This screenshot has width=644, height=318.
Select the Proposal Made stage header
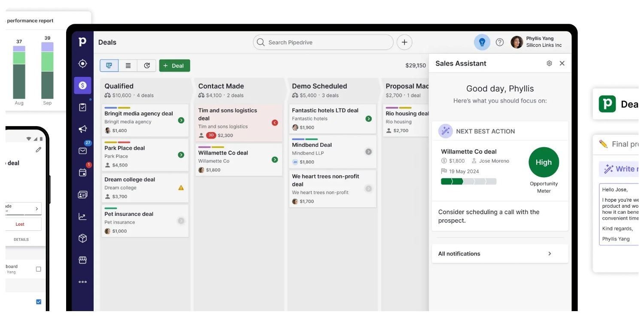(x=406, y=90)
